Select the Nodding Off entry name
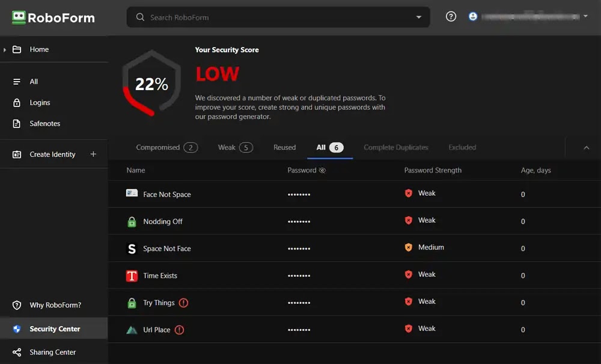The height and width of the screenshot is (364, 601). [x=162, y=222]
